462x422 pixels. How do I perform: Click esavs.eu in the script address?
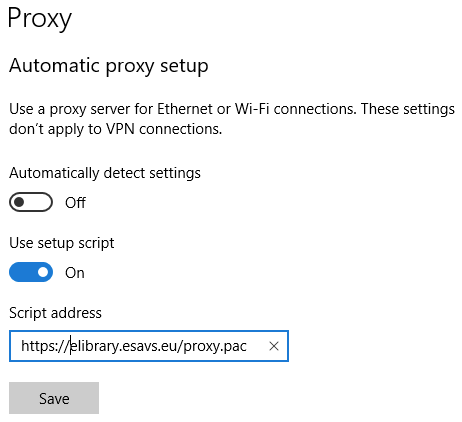click(x=148, y=346)
